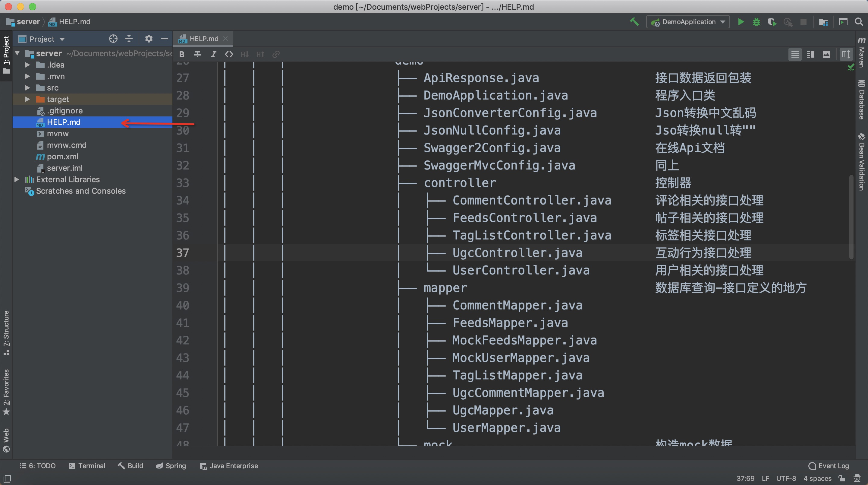Open the Bean Validation tool window
Viewport: 868px width, 485px height.
coord(862,162)
